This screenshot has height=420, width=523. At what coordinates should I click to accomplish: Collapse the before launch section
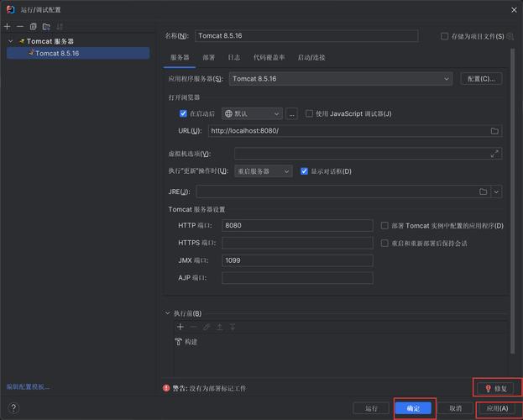[168, 313]
